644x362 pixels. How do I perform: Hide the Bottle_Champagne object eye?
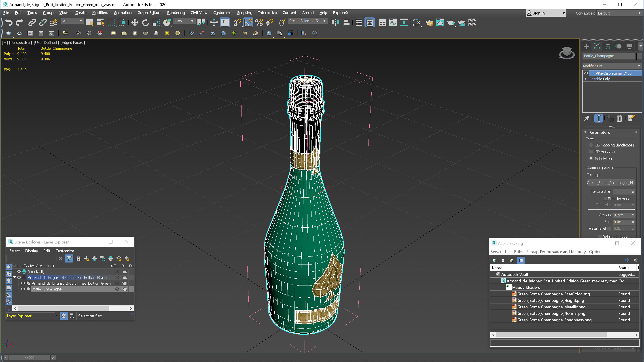(23, 289)
